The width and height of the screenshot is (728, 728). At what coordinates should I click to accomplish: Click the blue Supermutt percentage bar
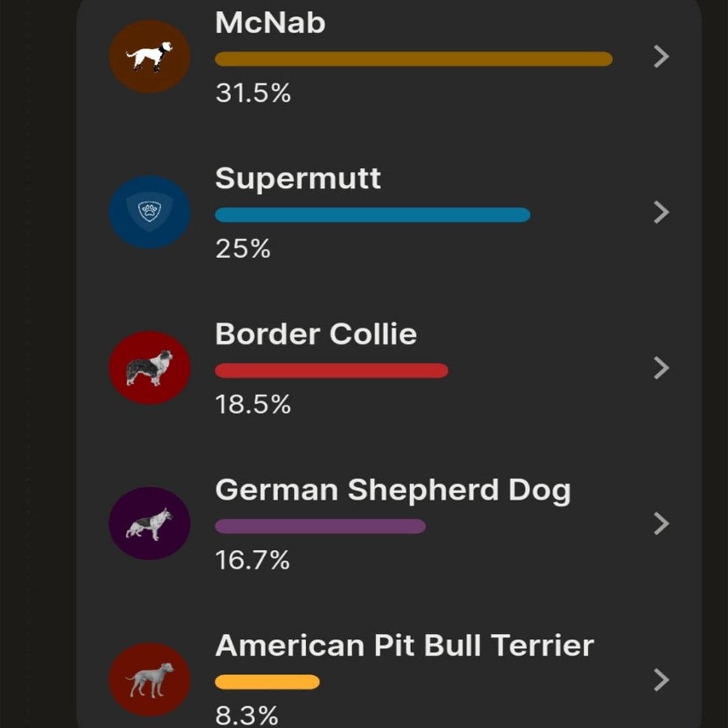pos(373,215)
